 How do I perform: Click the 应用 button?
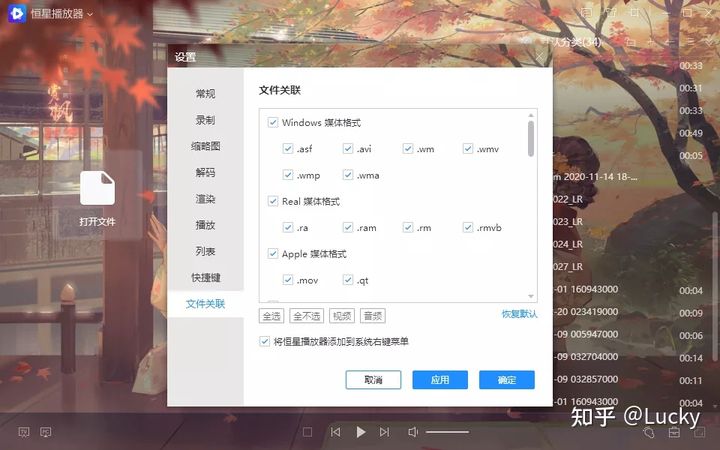(x=440, y=380)
